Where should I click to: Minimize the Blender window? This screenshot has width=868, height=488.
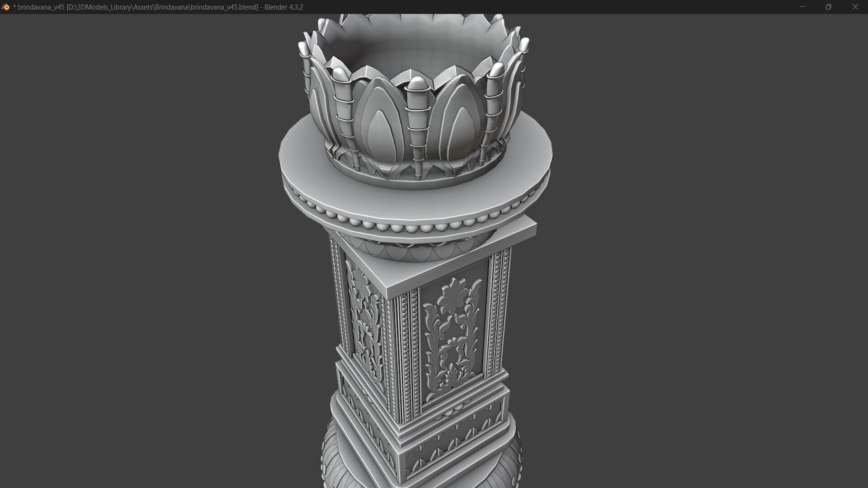pyautogui.click(x=802, y=7)
